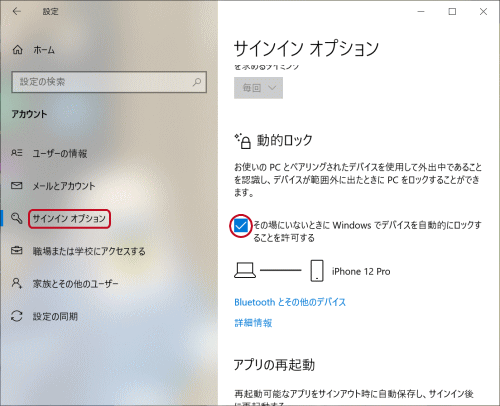This screenshot has height=406, width=500.
Task: Click the phone icon beside iPhone 12 Pro
Action: tap(317, 271)
